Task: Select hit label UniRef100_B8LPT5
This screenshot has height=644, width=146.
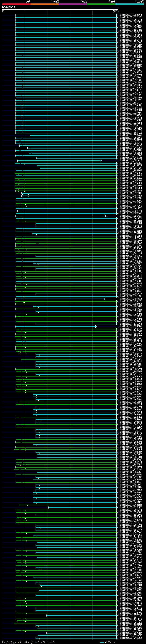Action: click(x=131, y=103)
